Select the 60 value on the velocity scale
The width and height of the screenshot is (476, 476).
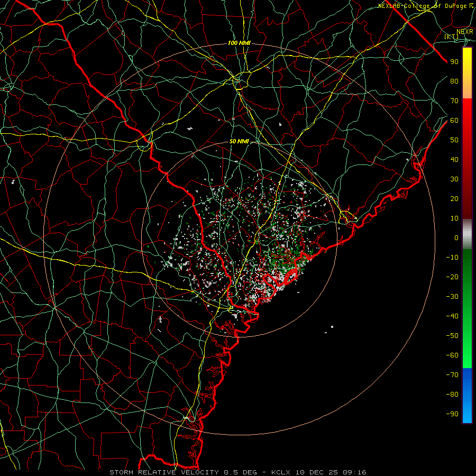pos(454,121)
